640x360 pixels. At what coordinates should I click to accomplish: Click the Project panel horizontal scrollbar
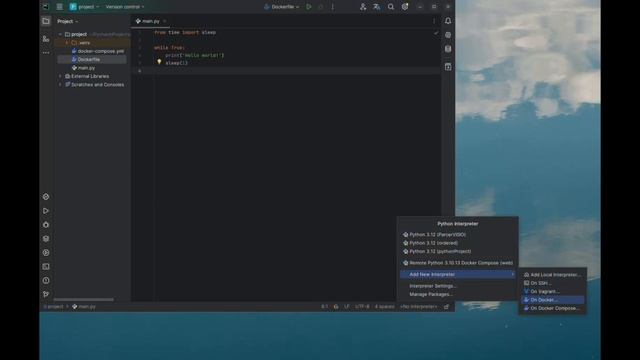pyautogui.click(x=84, y=300)
